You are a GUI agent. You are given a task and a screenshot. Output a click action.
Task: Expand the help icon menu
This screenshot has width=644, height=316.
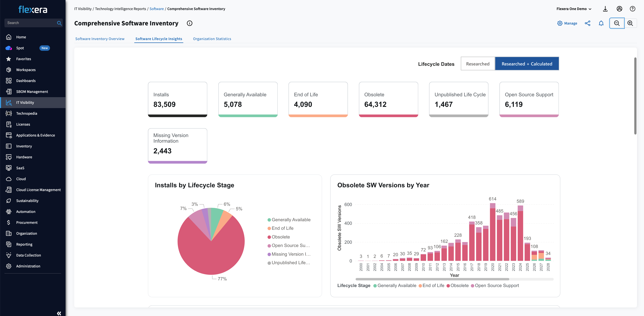coord(633,9)
